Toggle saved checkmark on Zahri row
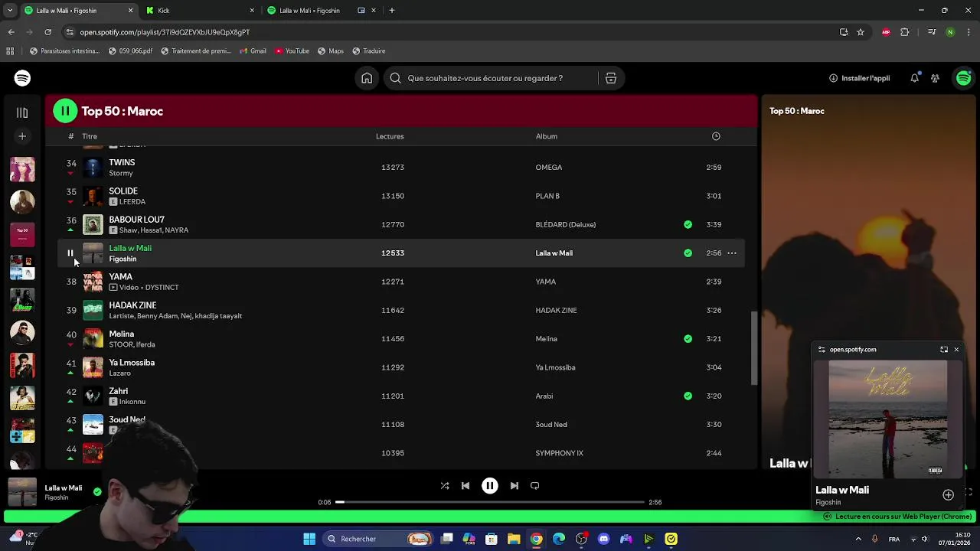980x551 pixels. [x=688, y=396]
